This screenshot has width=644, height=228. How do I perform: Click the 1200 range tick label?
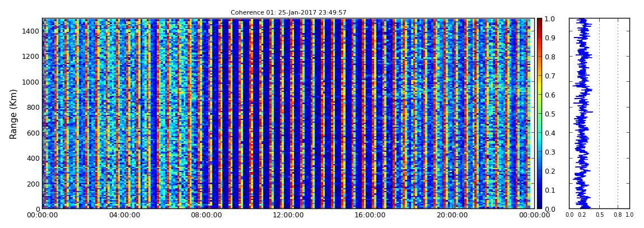point(30,56)
